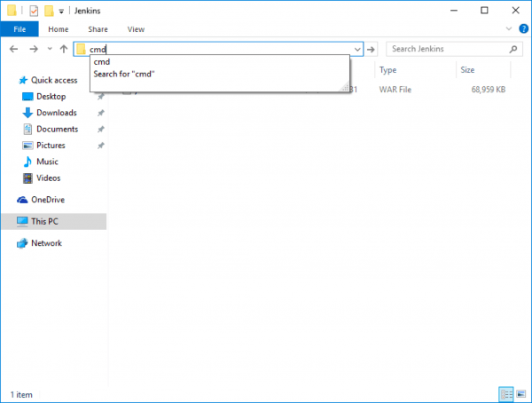The height and width of the screenshot is (403, 532).
Task: Click the search magnifier icon
Action: 513,50
